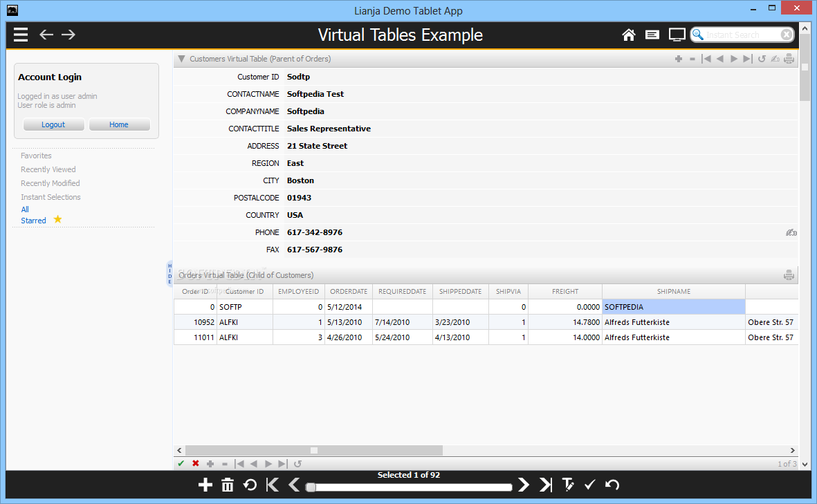
Task: Clear the Instant Search field
Action: click(787, 35)
